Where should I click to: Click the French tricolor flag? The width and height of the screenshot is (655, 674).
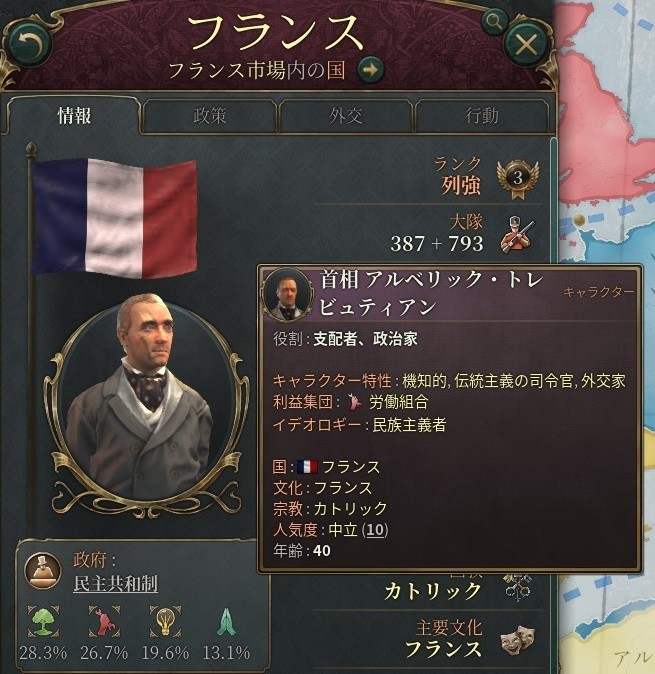(x=115, y=218)
